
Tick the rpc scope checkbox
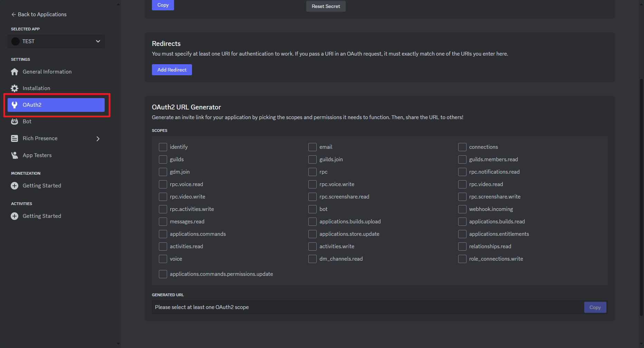313,172
